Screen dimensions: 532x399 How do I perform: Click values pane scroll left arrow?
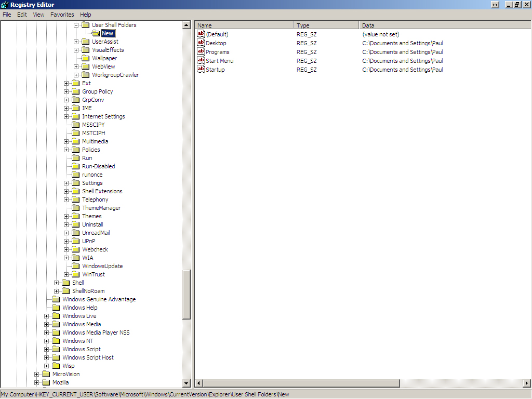pyautogui.click(x=199, y=383)
